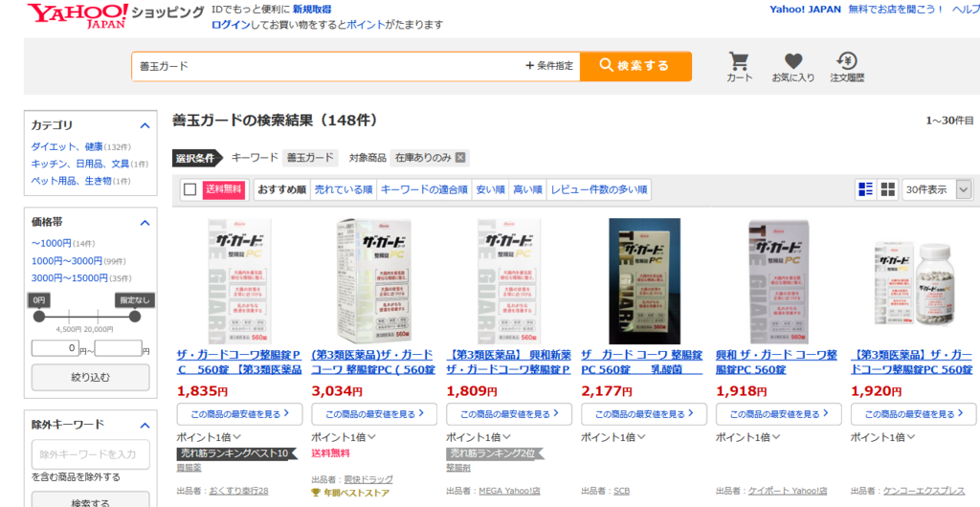Click the ポイント link in header
Image resolution: width=980 pixels, height=507 pixels.
tap(366, 25)
